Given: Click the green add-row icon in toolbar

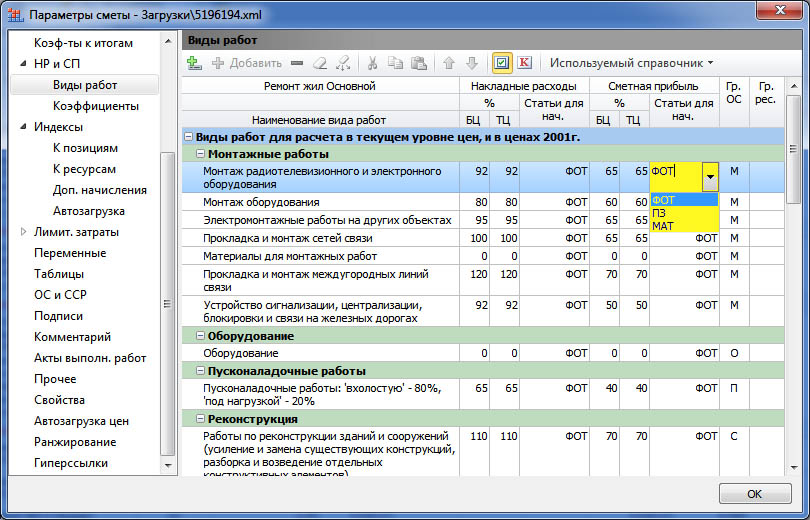Looking at the screenshot, I should coord(195,63).
